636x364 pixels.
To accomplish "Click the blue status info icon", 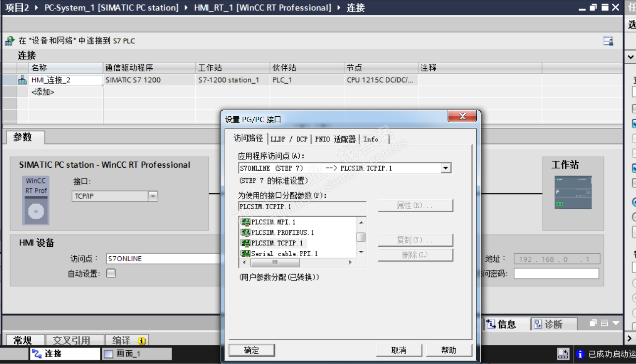I will (581, 354).
